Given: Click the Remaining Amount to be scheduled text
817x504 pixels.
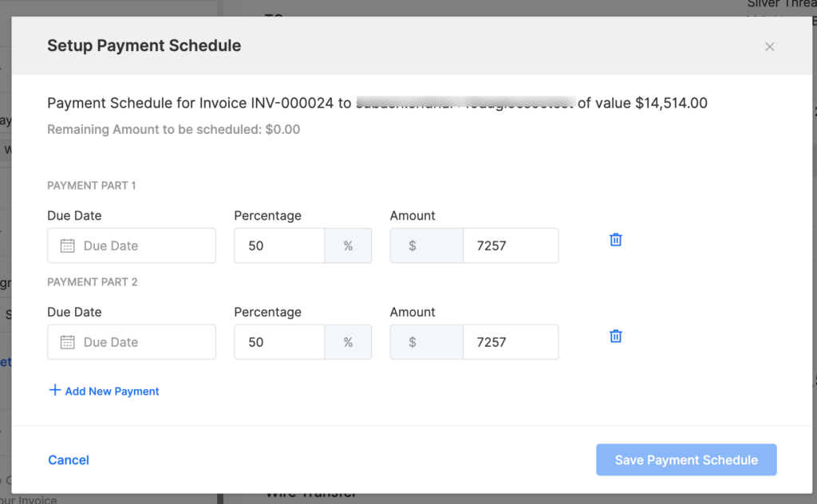Looking at the screenshot, I should pos(173,129).
